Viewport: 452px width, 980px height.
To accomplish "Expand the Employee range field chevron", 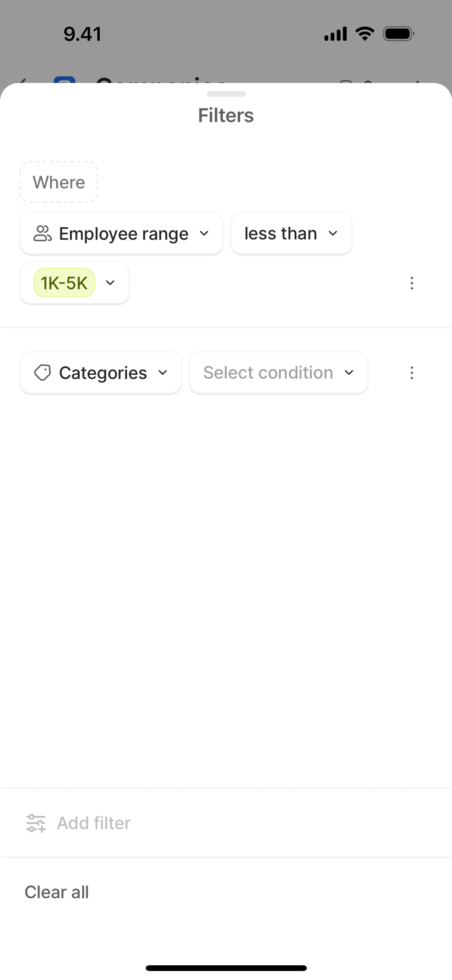I will tap(204, 233).
